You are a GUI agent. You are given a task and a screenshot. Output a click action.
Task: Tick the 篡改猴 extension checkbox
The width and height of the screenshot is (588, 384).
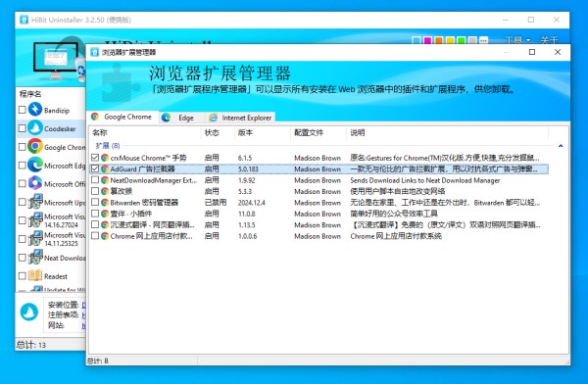pos(95,191)
